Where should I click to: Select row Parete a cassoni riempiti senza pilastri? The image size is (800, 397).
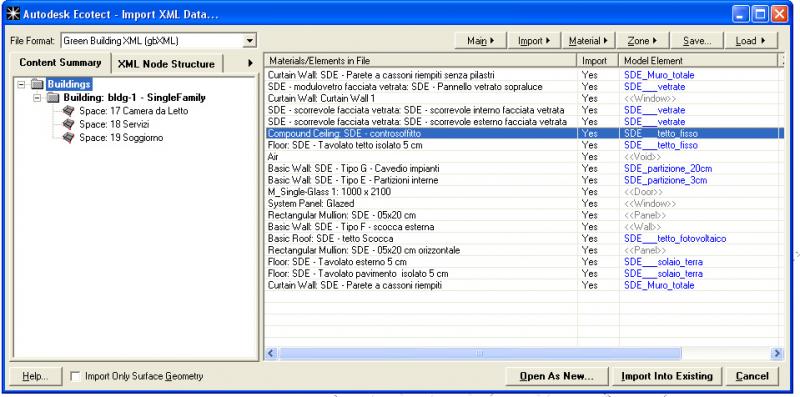(524, 75)
